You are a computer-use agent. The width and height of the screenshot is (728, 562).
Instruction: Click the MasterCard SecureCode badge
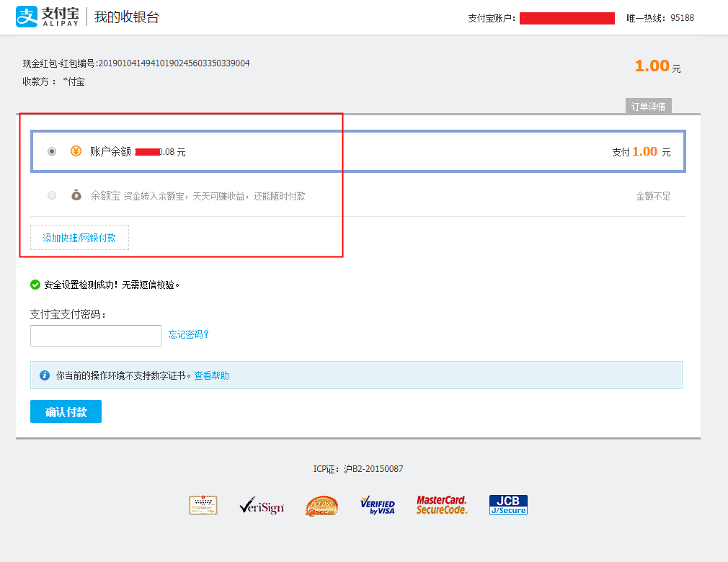click(x=442, y=505)
